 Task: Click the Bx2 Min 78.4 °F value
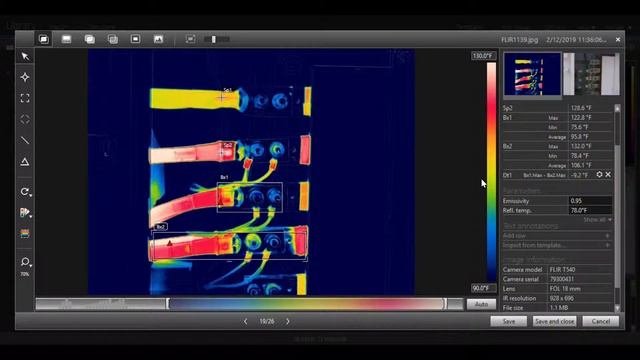pyautogui.click(x=580, y=156)
